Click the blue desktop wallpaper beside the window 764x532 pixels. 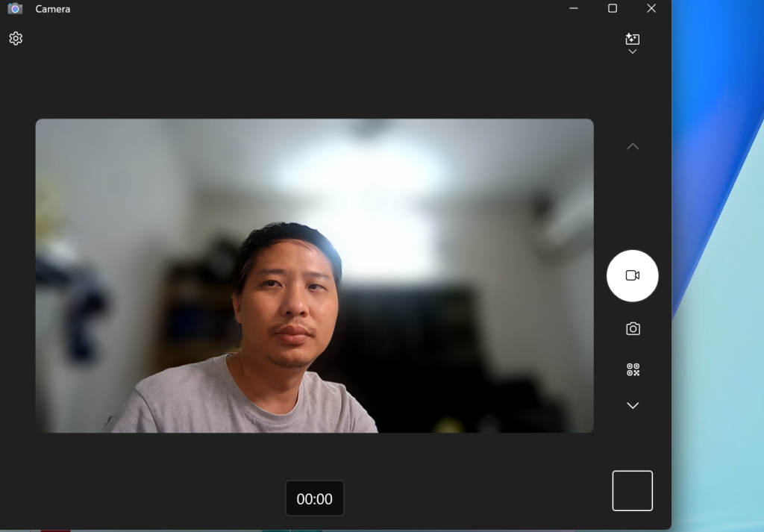point(718,149)
